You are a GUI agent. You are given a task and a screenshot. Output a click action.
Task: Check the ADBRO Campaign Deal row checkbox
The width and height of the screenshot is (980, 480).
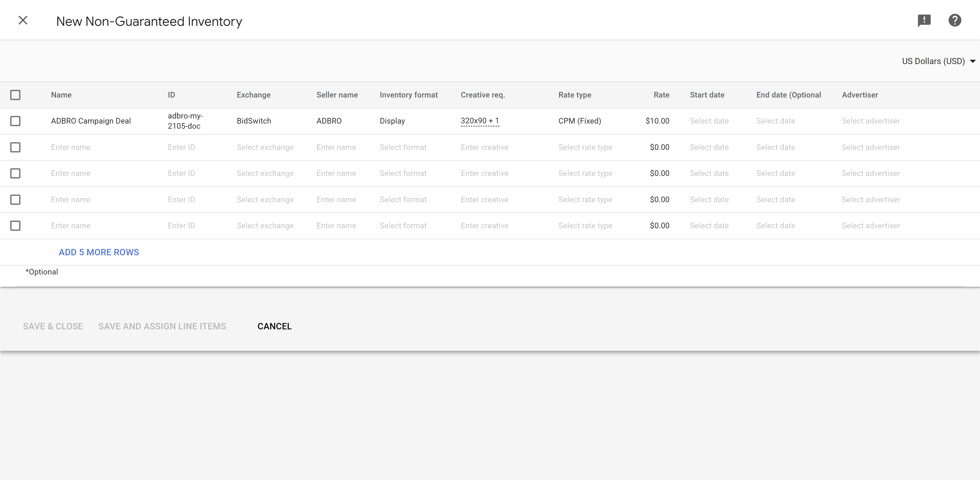(x=15, y=121)
